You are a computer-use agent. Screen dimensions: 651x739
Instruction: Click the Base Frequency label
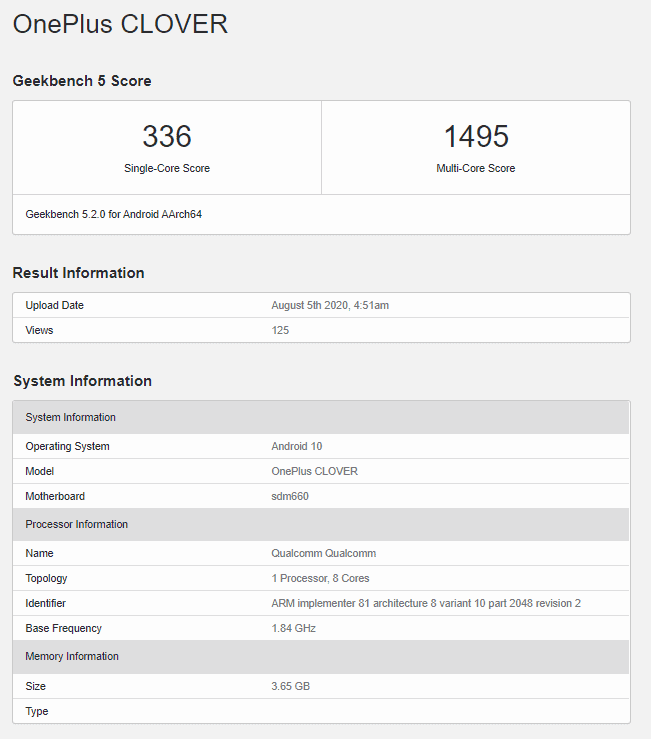pyautogui.click(x=64, y=628)
